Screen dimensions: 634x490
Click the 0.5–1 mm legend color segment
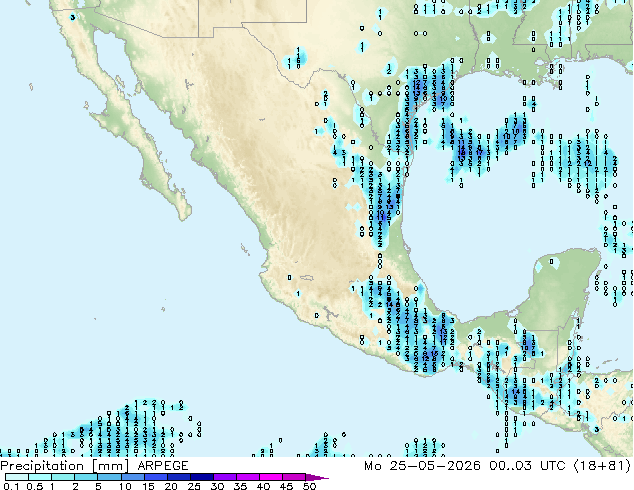coord(40,477)
